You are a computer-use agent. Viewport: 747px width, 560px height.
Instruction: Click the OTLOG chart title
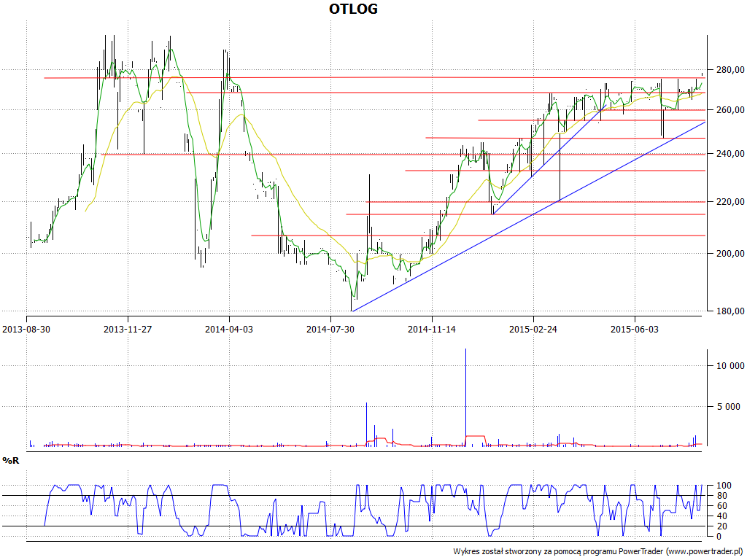(353, 9)
